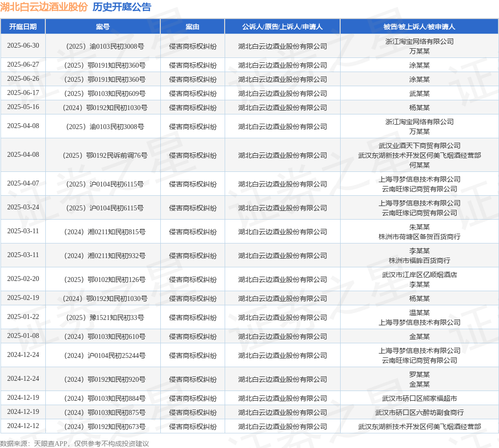The height and width of the screenshot is (448, 499).
Task: Click case number (2024)湘0211知民初932号
Action: [105, 256]
